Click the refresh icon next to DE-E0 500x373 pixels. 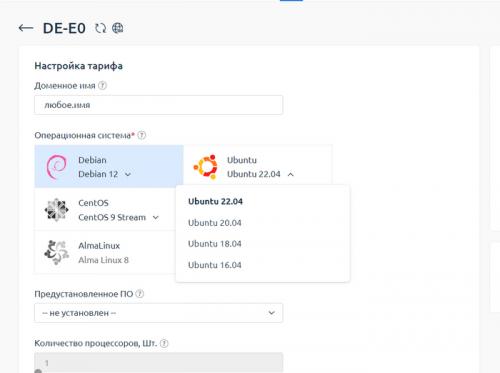point(100,28)
